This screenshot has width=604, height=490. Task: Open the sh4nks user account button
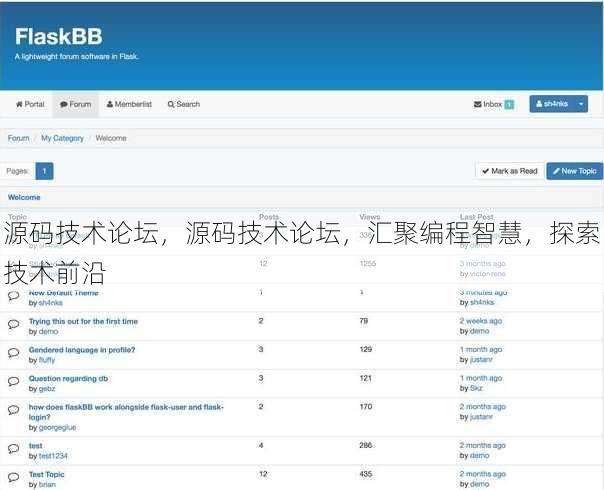(x=552, y=104)
